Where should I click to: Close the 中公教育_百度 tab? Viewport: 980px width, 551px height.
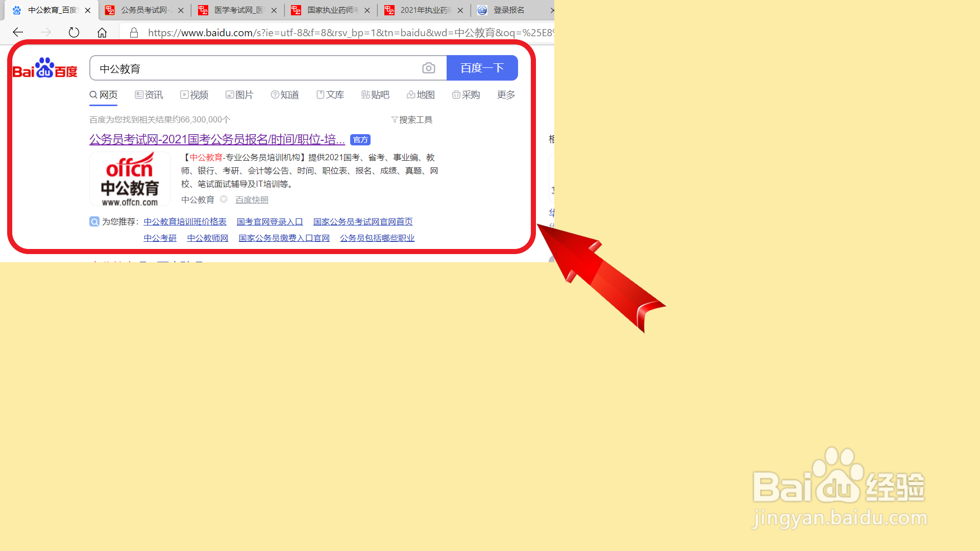coord(88,10)
